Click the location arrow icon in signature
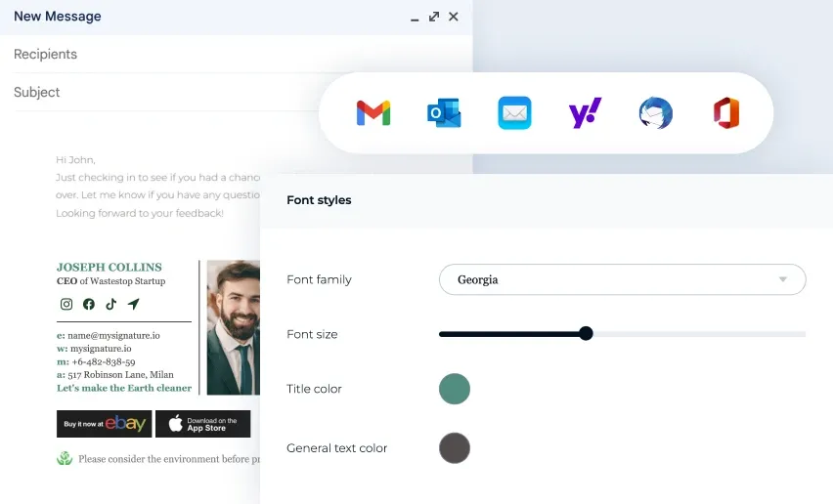833x504 pixels. (x=133, y=304)
